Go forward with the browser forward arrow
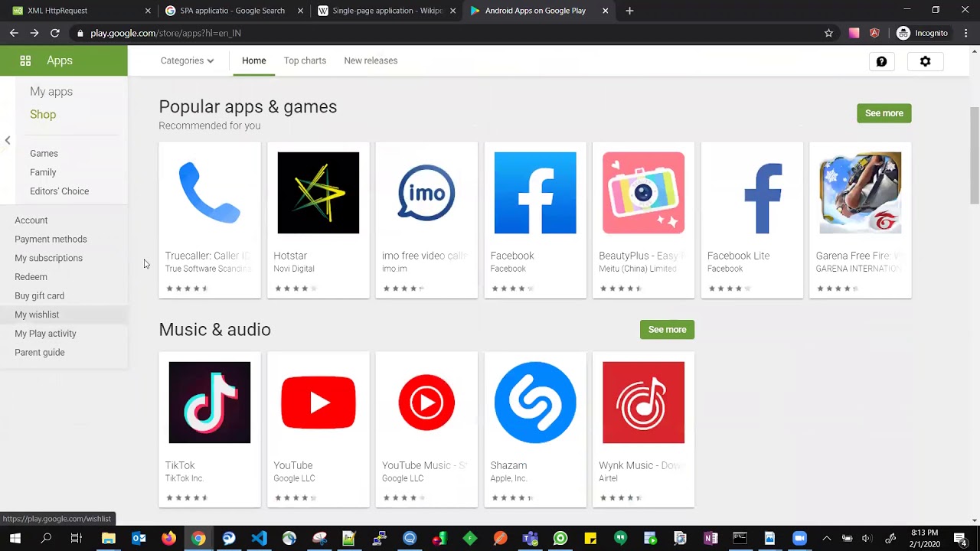 point(34,33)
